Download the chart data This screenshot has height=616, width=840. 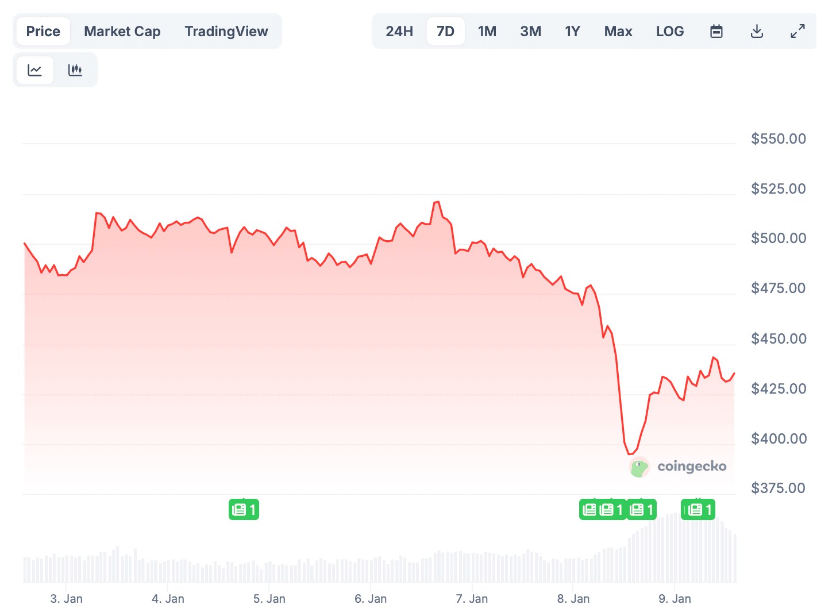(757, 31)
